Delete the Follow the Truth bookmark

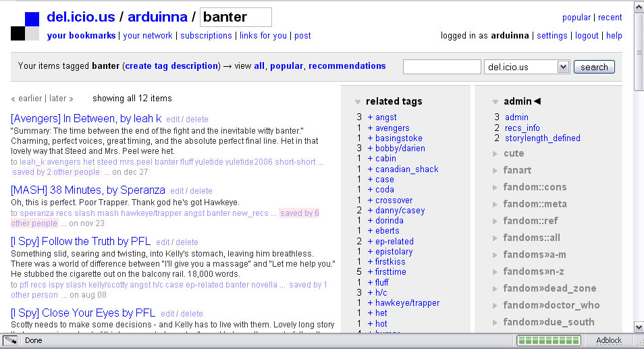click(x=187, y=242)
